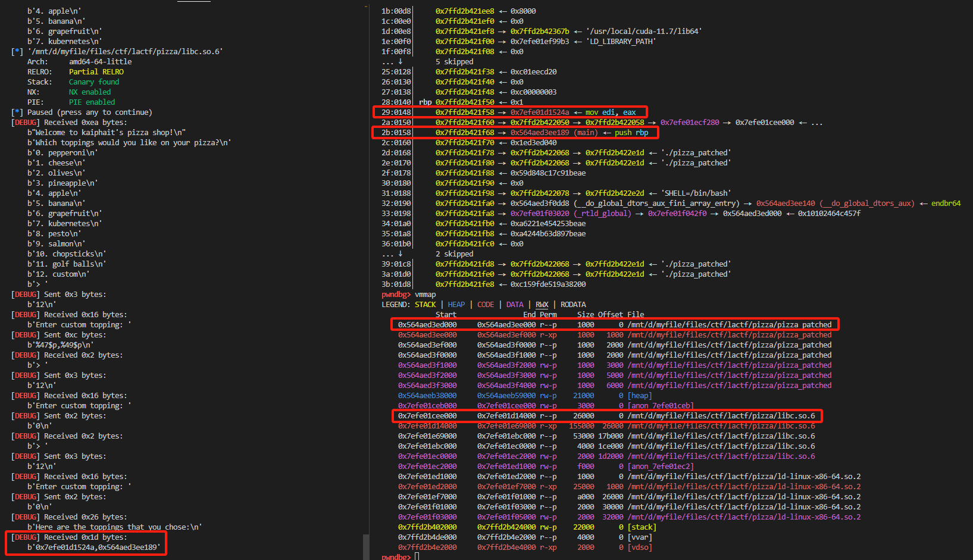
Task: Click the RODATA legend label
Action: (573, 305)
